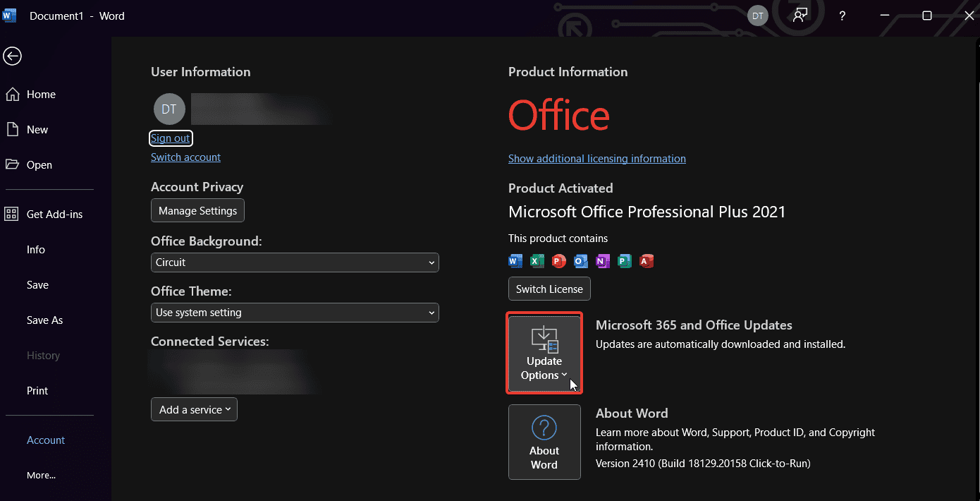
Task: Click the Excel product icon
Action: coord(537,261)
